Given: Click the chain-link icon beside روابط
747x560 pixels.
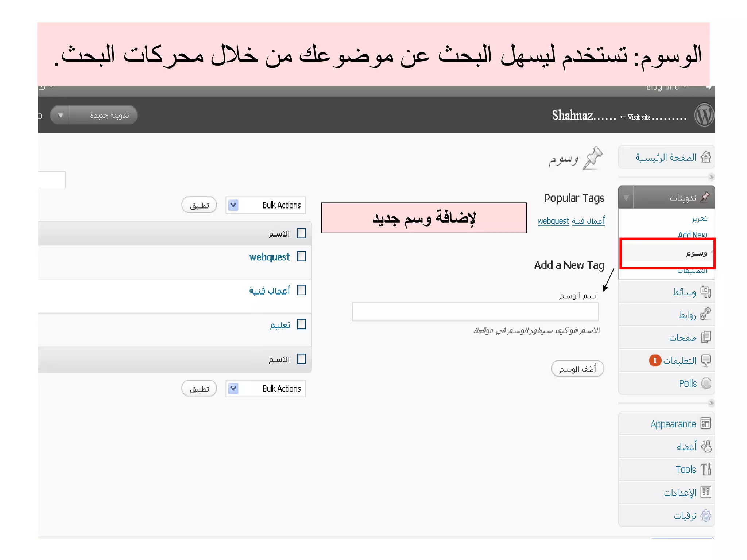Looking at the screenshot, I should point(705,314).
